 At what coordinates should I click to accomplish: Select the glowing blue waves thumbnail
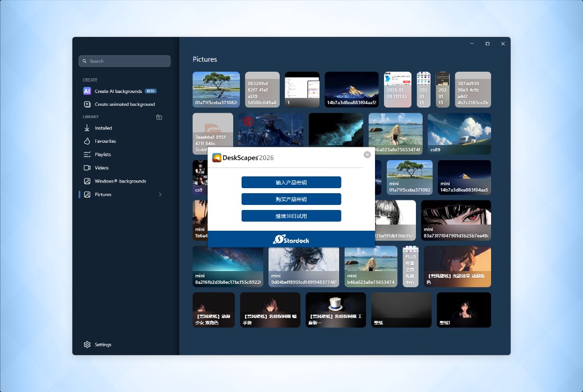[x=336, y=130]
